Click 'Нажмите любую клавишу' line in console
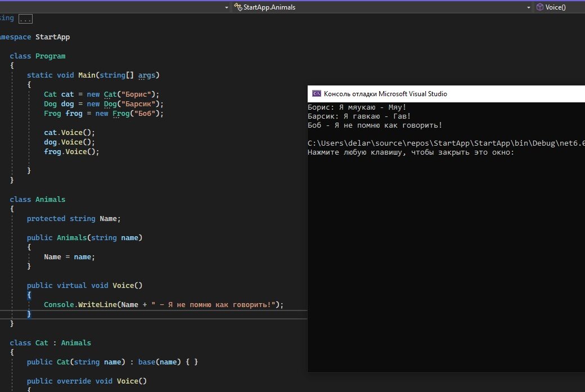Image resolution: width=585 pixels, height=392 pixels. pos(411,152)
